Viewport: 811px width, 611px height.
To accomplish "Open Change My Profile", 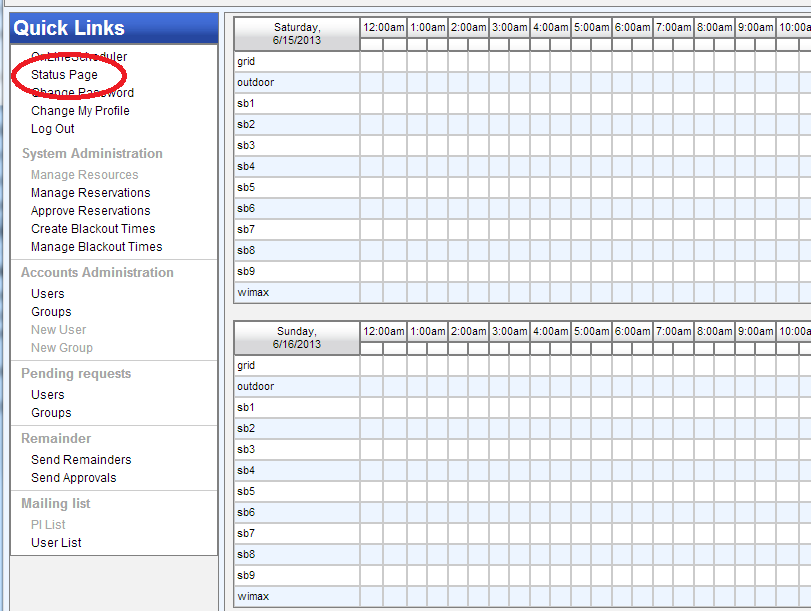I will coord(80,111).
